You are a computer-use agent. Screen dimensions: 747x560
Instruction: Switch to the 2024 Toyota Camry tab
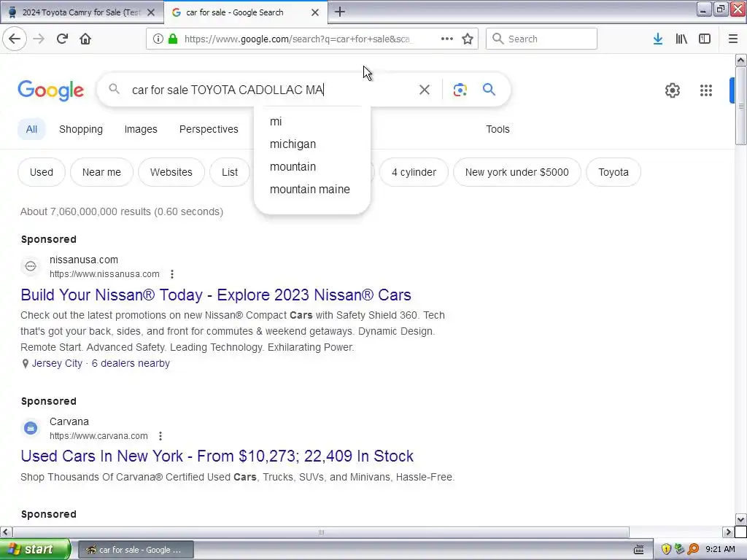[x=81, y=12]
